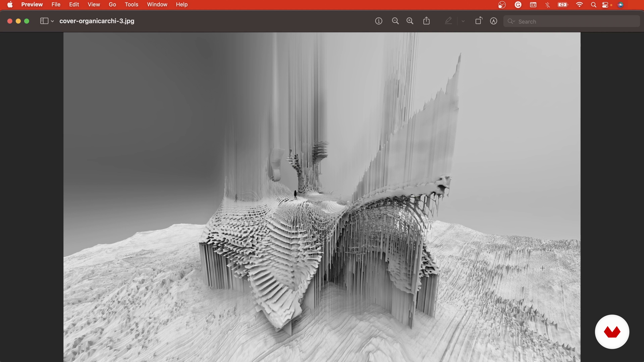Expand the highlight color dropdown arrow
The width and height of the screenshot is (644, 362).
click(463, 21)
